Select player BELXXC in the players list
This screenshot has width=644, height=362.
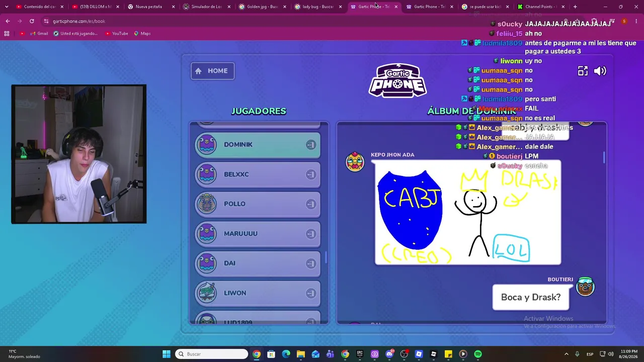(258, 174)
